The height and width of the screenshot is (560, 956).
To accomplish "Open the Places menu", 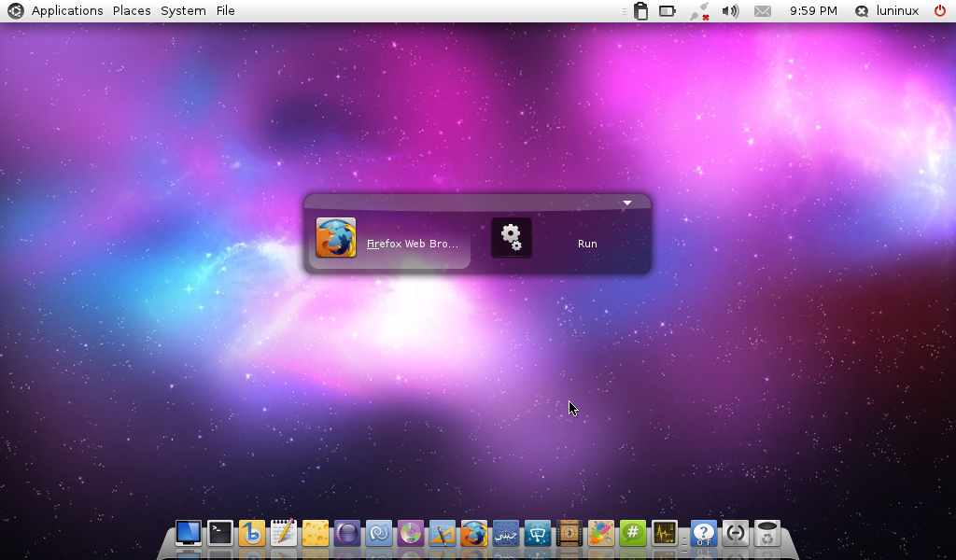I will [x=132, y=11].
